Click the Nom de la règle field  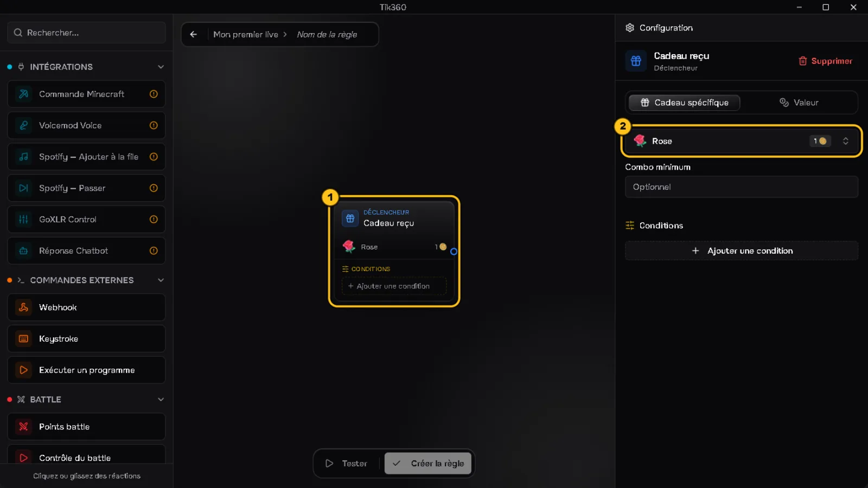tap(327, 34)
